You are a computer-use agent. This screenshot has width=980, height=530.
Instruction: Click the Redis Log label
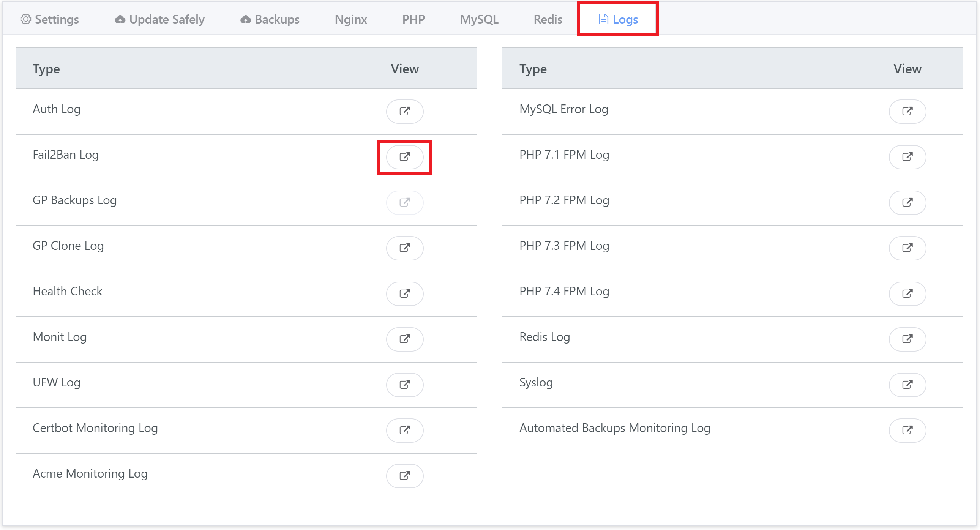[545, 337]
